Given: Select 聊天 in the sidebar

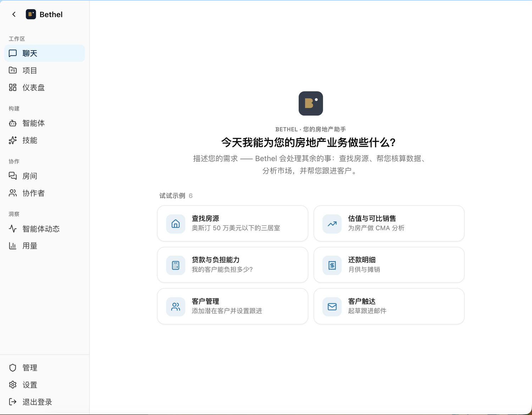Looking at the screenshot, I should click(45, 53).
